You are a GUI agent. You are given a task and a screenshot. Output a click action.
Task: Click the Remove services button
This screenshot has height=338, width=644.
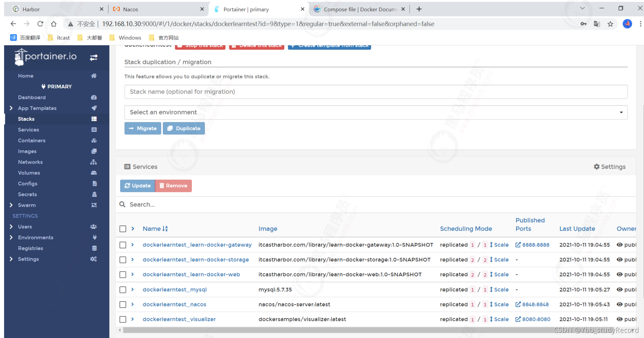click(173, 186)
